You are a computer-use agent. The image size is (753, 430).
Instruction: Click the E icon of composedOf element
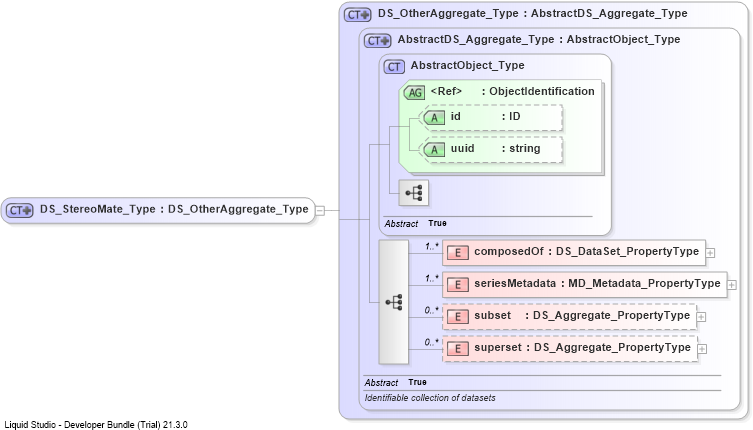click(458, 252)
